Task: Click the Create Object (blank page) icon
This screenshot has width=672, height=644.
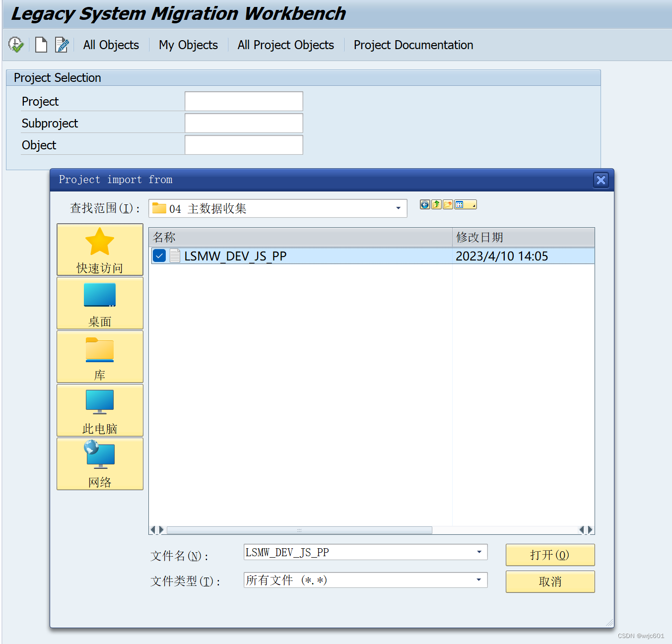Action: pos(41,45)
